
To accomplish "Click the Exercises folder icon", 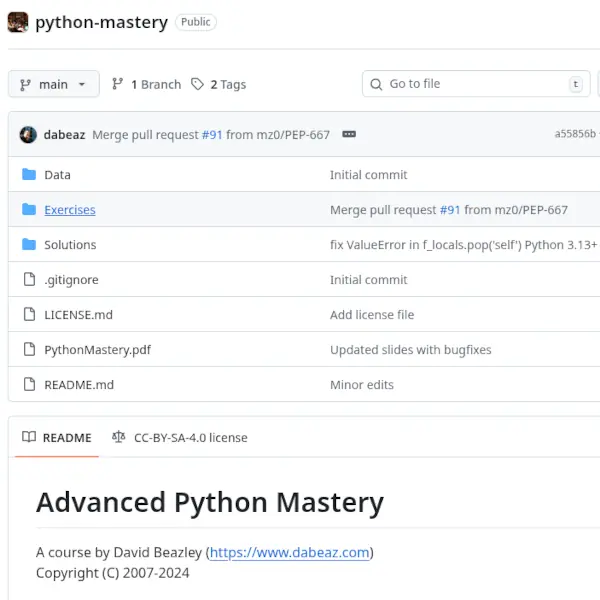I will [29, 210].
